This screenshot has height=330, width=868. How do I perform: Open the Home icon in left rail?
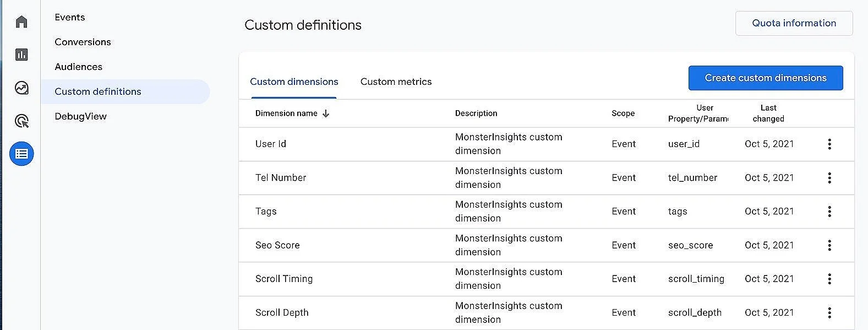click(x=21, y=21)
